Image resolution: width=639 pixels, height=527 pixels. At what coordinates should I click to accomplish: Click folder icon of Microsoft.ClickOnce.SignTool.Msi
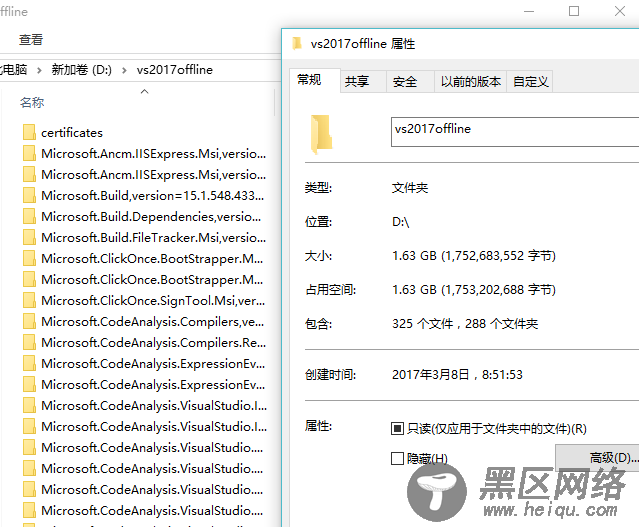[x=29, y=300]
